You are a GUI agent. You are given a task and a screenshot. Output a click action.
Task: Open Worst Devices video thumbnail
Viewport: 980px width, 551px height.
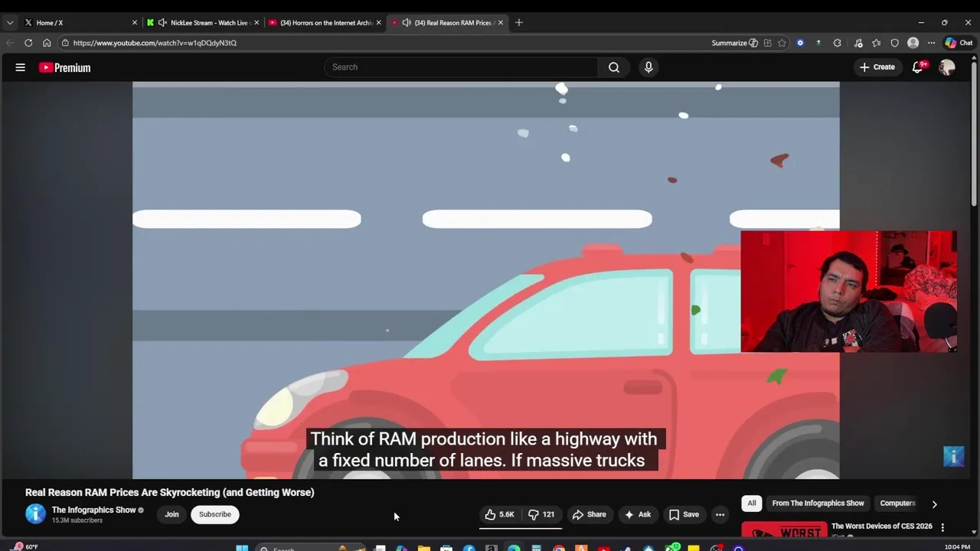tap(784, 530)
